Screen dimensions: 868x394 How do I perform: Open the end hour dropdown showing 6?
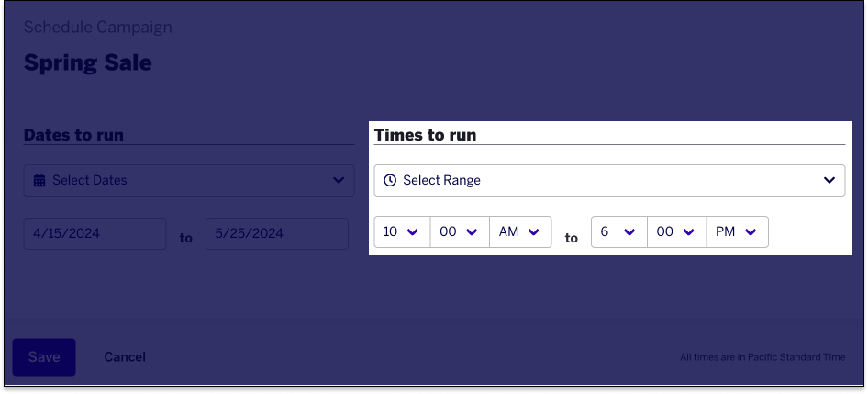[x=619, y=231]
